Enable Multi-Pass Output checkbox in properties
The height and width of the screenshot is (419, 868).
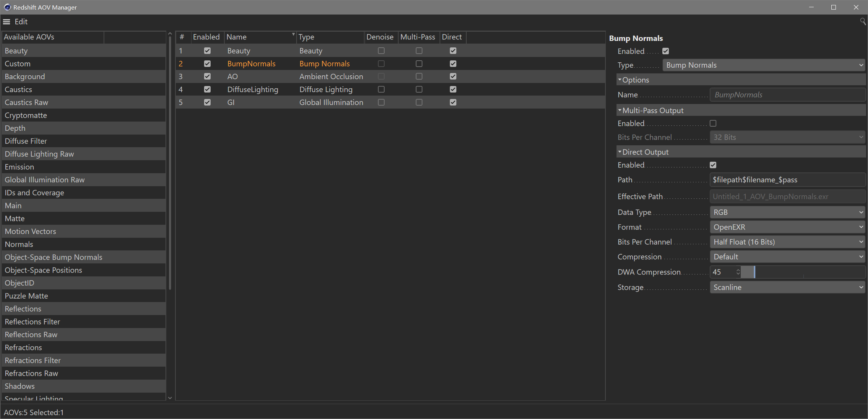[x=713, y=123]
